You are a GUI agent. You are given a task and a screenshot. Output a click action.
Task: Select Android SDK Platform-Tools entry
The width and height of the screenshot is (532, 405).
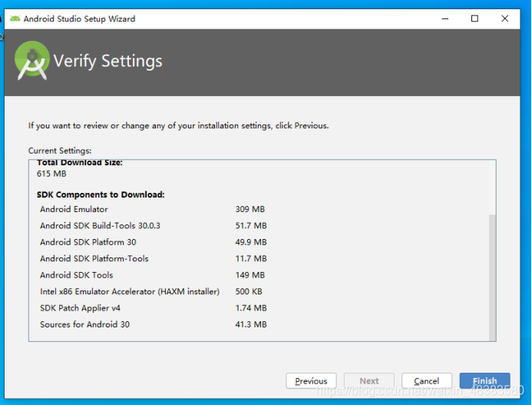coord(94,258)
